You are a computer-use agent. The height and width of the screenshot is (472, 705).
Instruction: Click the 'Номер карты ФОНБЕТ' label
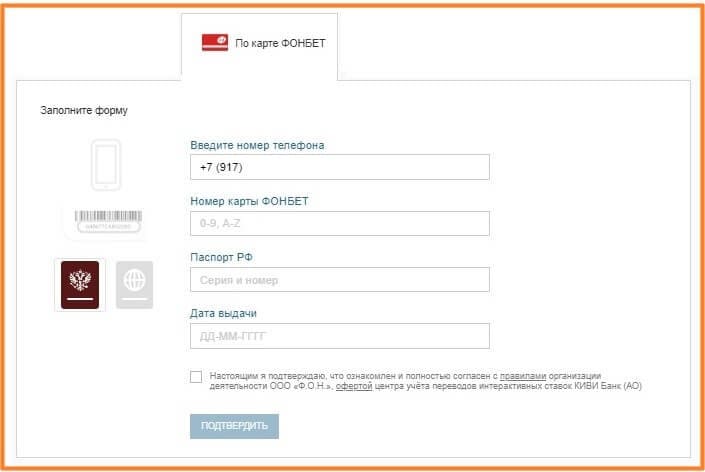tap(249, 201)
